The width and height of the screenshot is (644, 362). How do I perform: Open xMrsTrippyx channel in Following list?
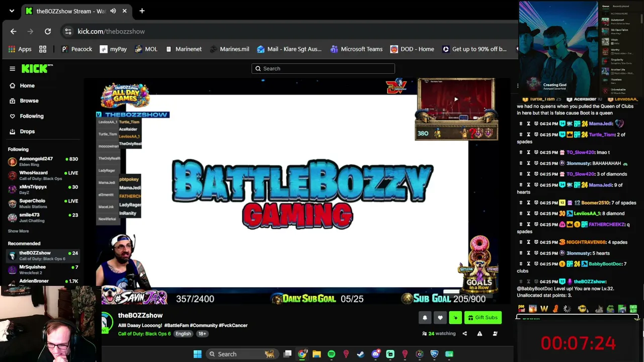click(x=43, y=190)
